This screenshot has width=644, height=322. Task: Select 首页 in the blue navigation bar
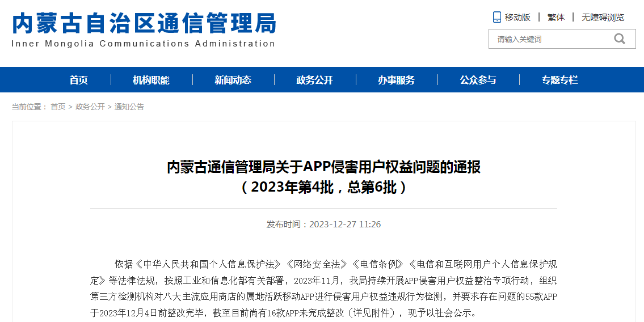79,80
